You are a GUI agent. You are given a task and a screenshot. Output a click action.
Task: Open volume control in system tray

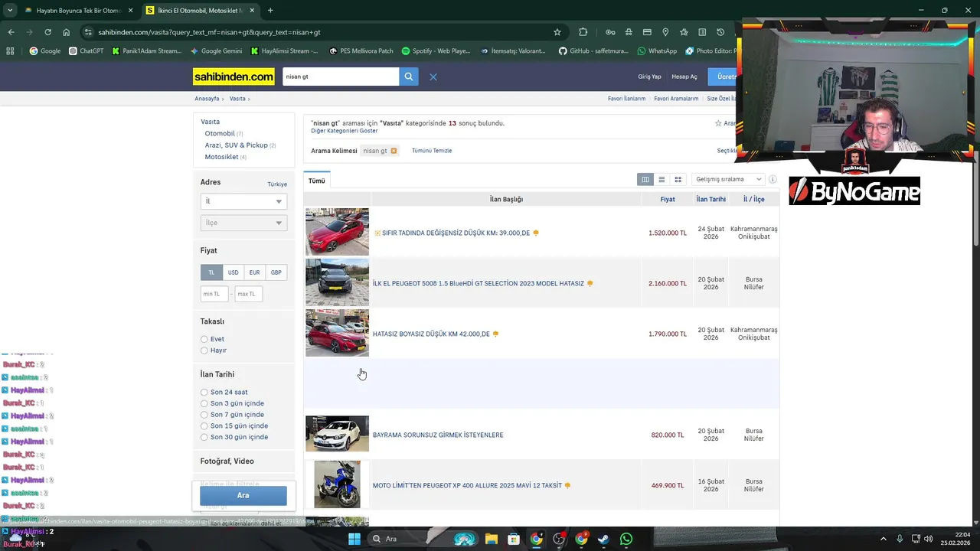[x=928, y=539]
